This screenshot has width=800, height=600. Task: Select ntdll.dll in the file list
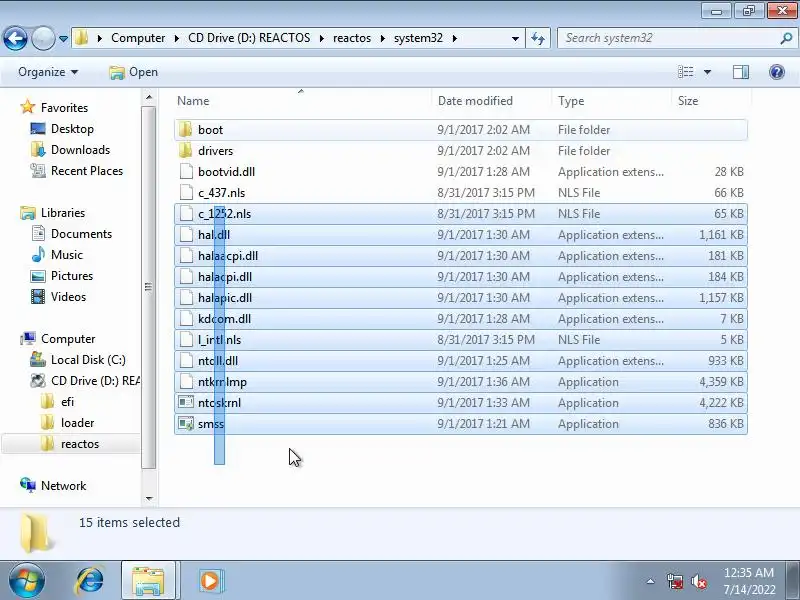click(461, 361)
